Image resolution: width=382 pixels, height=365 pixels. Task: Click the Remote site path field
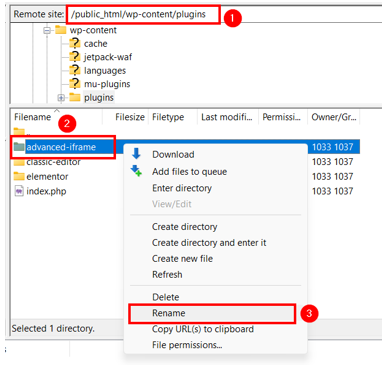coord(224,14)
